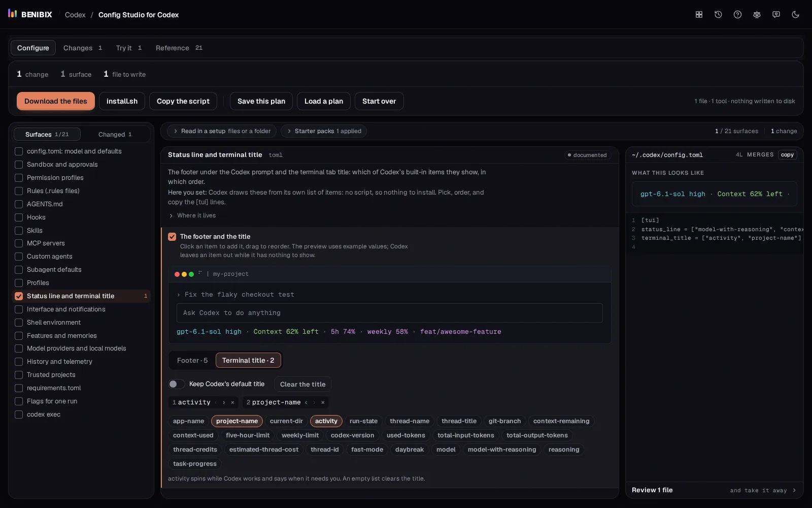Screen dimensions: 812x508
Task: Expand 'Read in a setup' section
Action: pos(222,131)
